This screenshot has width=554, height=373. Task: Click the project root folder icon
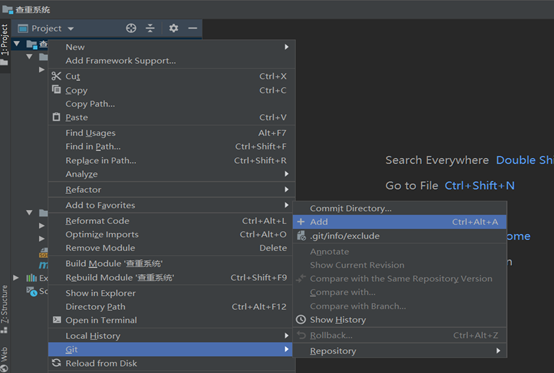[x=32, y=45]
